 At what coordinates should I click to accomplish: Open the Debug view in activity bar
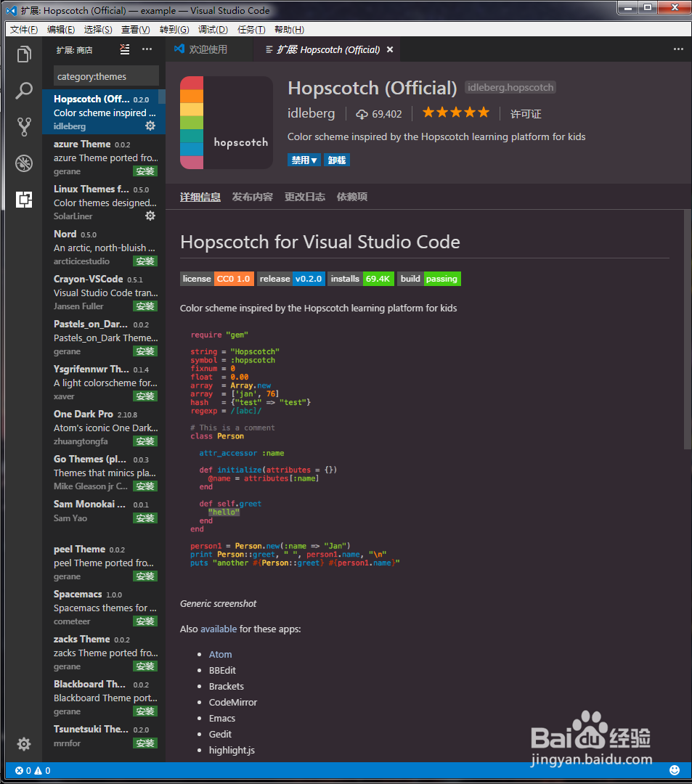click(24, 163)
